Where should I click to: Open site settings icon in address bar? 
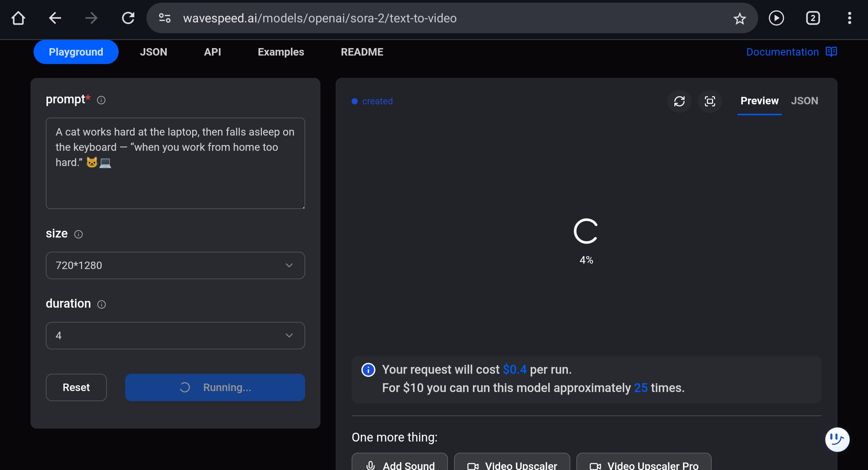tap(165, 18)
